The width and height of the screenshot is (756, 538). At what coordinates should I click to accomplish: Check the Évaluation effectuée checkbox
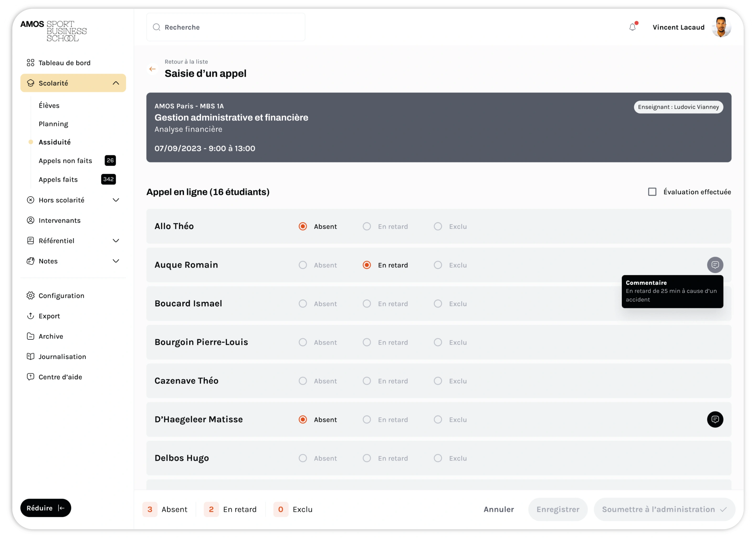(652, 192)
